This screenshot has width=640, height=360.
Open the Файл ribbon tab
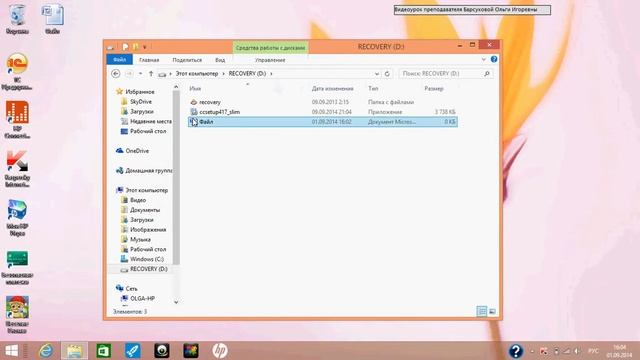click(x=119, y=60)
